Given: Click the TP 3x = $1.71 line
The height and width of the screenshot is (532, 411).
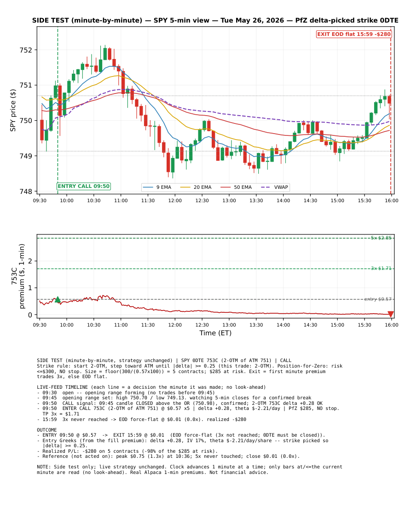Looking at the screenshot, I should [61, 414].
